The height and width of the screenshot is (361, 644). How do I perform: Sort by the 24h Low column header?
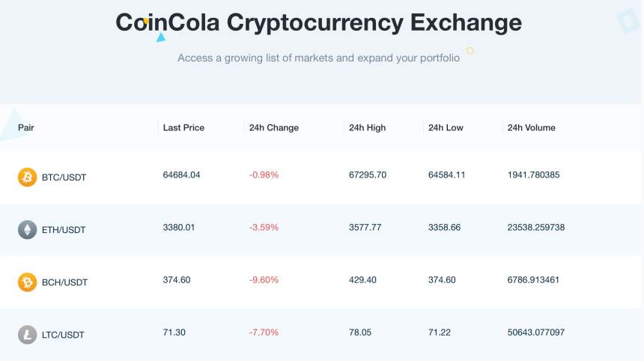(x=446, y=128)
